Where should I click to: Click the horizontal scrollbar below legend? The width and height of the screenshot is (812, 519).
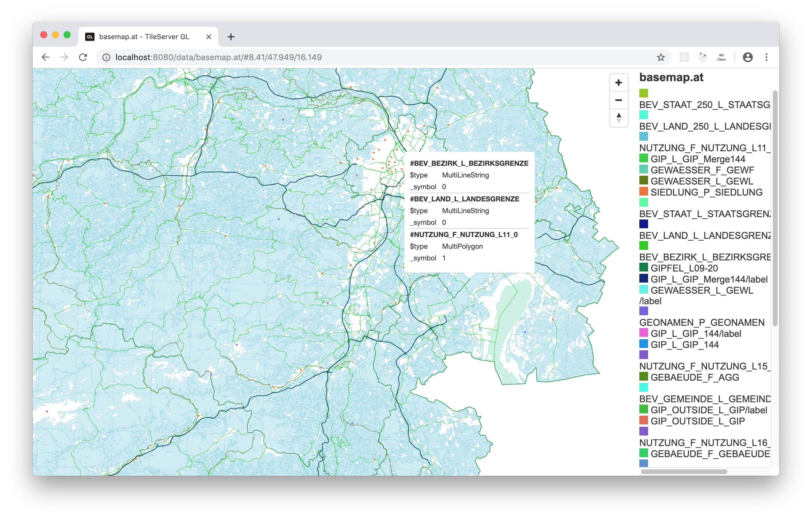point(684,471)
